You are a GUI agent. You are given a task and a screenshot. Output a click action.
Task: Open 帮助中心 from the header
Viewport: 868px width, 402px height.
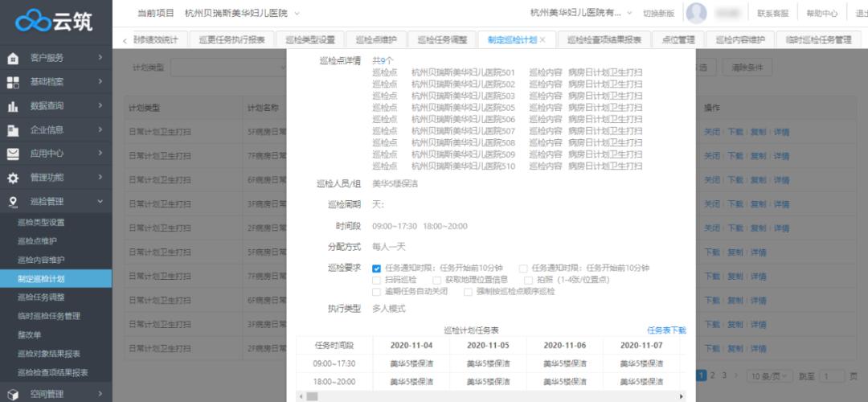(821, 14)
